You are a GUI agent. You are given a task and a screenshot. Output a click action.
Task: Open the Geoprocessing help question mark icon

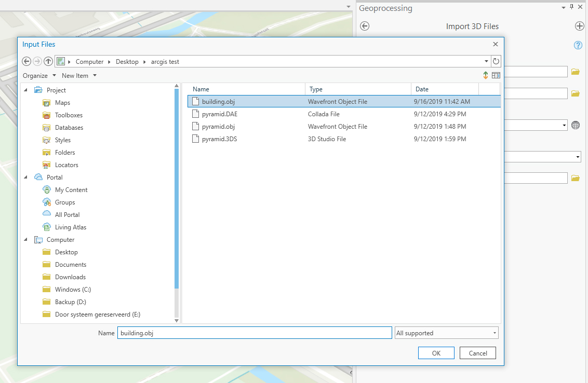pyautogui.click(x=578, y=46)
